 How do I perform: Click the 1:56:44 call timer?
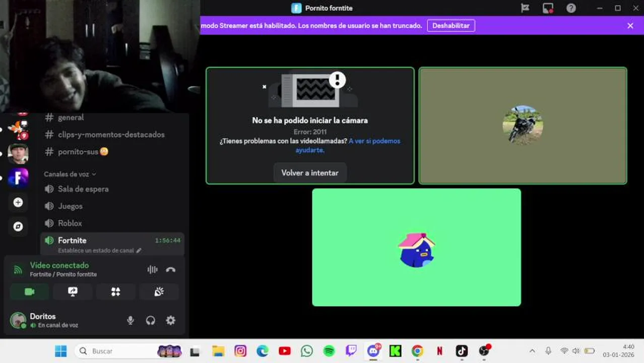(168, 240)
